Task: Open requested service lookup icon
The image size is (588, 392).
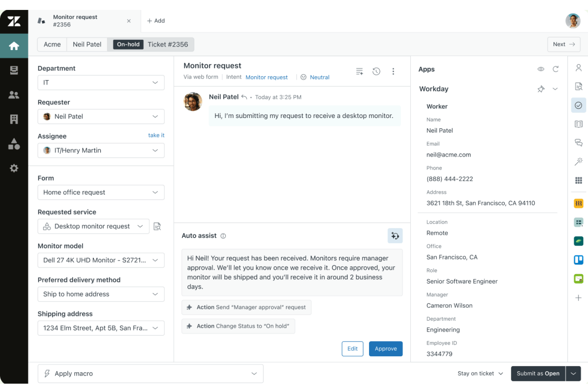Action: (157, 226)
